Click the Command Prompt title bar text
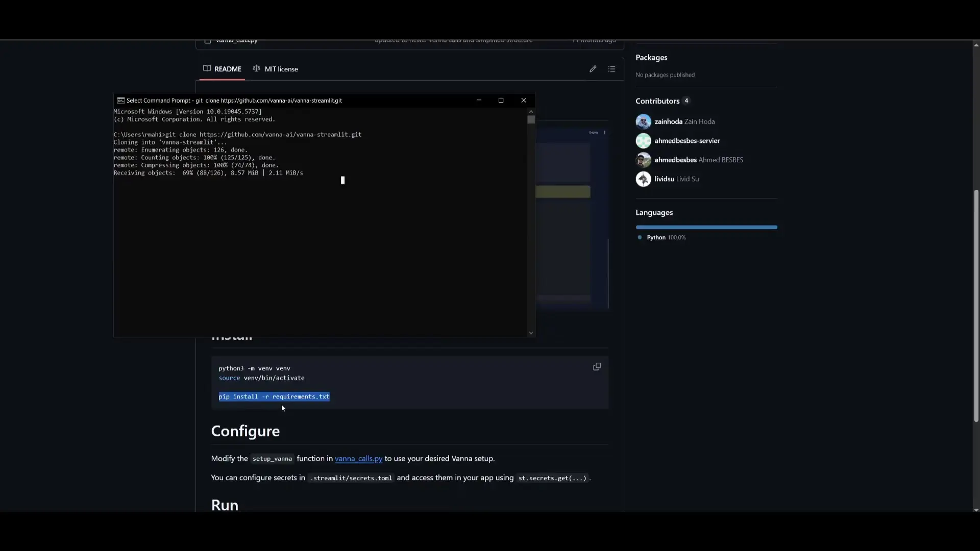The image size is (980, 551). [234, 101]
